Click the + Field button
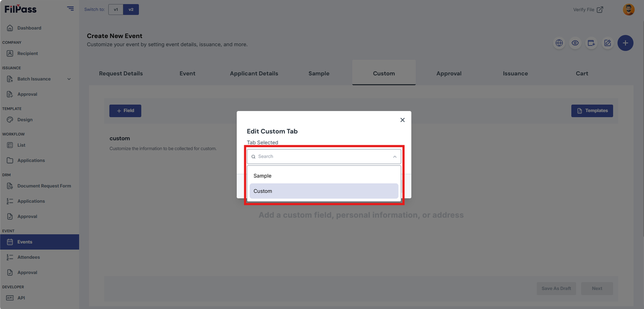 click(125, 111)
